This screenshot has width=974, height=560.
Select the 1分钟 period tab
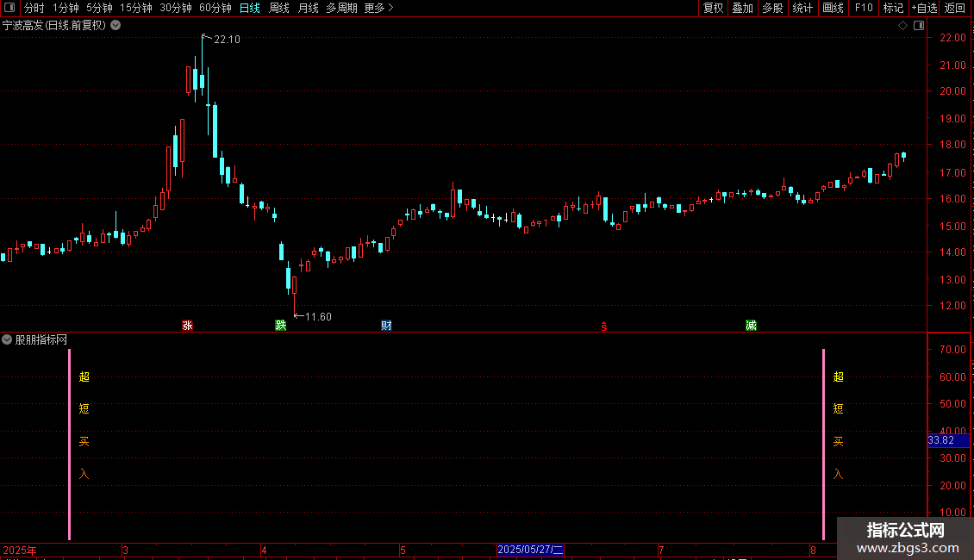[66, 8]
